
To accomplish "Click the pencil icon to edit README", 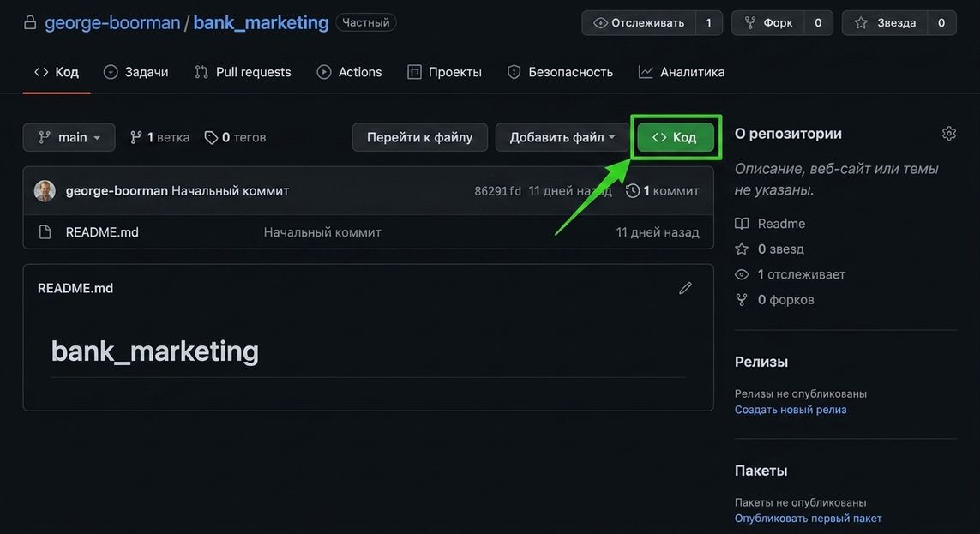I will point(686,288).
